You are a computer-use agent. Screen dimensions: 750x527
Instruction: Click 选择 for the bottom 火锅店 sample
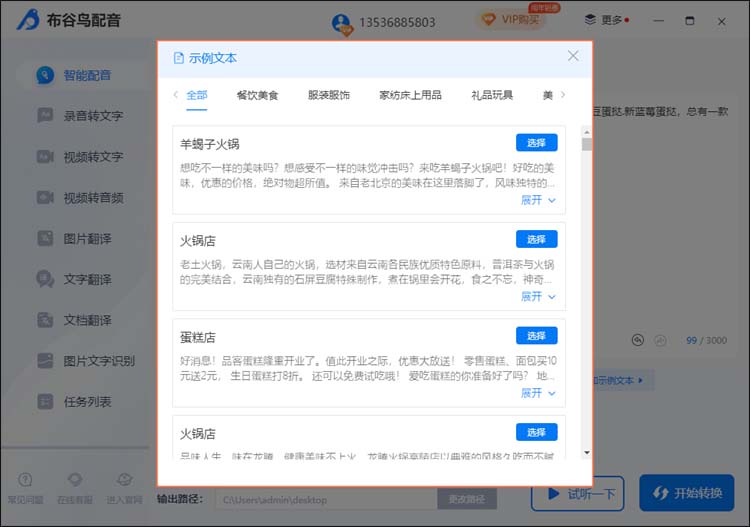[x=537, y=432]
